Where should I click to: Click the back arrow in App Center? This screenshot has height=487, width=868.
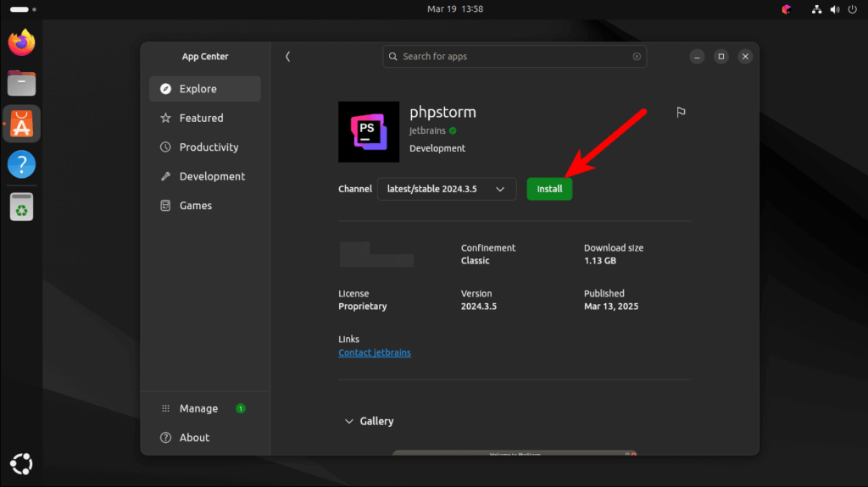288,57
